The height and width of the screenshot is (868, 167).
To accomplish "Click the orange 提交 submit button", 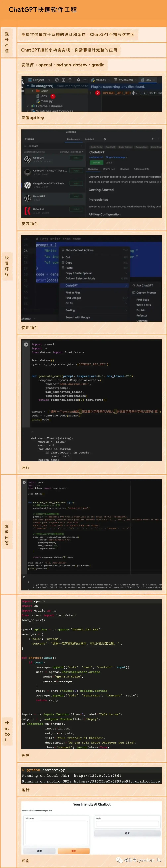I will [x=74, y=851].
